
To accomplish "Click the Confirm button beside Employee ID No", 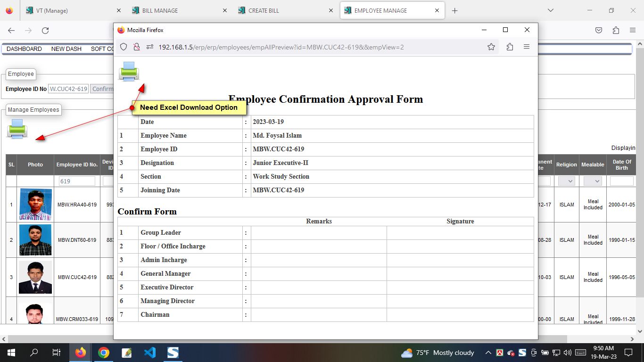I will [102, 89].
